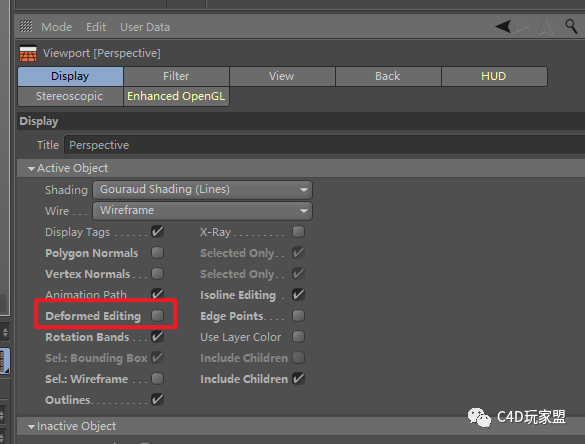Screen dimensions: 585x444
Task: Open the User Data menu
Action: (145, 27)
